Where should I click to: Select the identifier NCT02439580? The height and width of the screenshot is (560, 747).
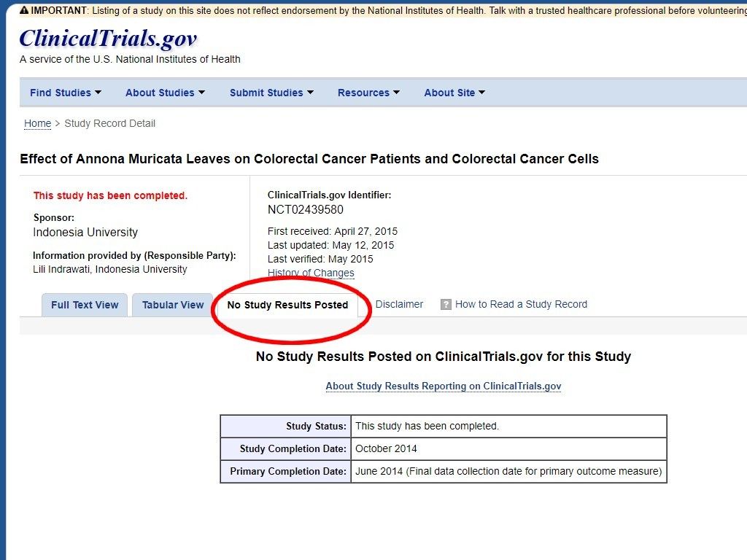tap(306, 209)
